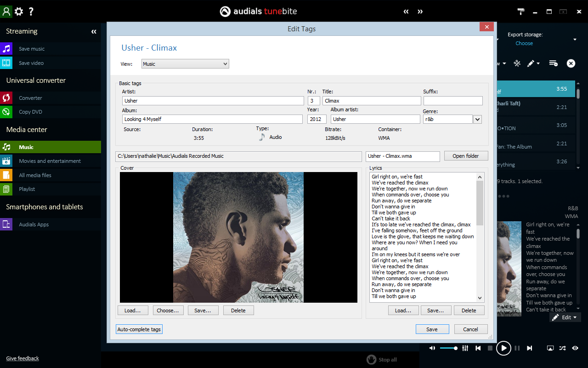This screenshot has height=368, width=588.
Task: Open the View dropdown showing Music
Action: click(x=185, y=64)
